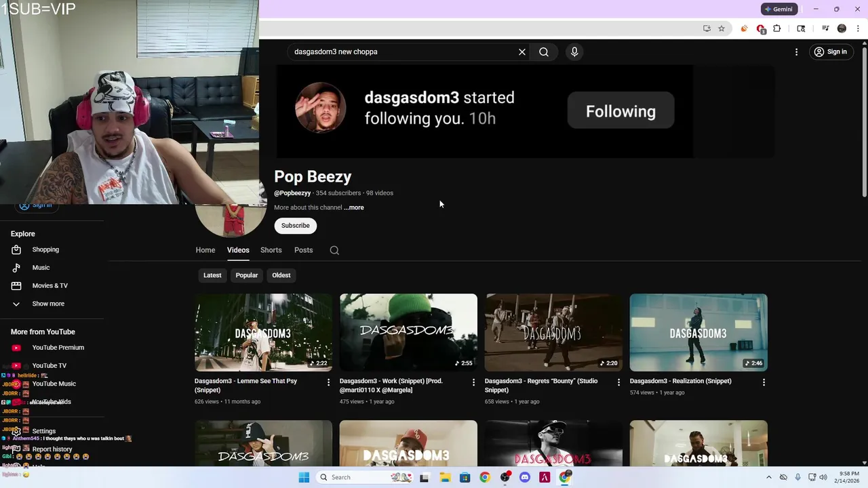Play Lemme See That Psy thumbnail
Image resolution: width=868 pixels, height=488 pixels.
[x=263, y=332]
